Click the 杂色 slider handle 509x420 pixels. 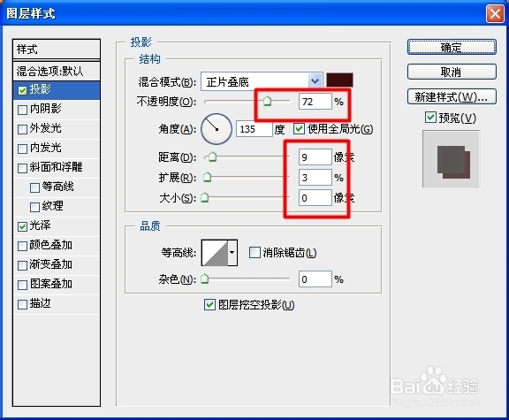[204, 279]
